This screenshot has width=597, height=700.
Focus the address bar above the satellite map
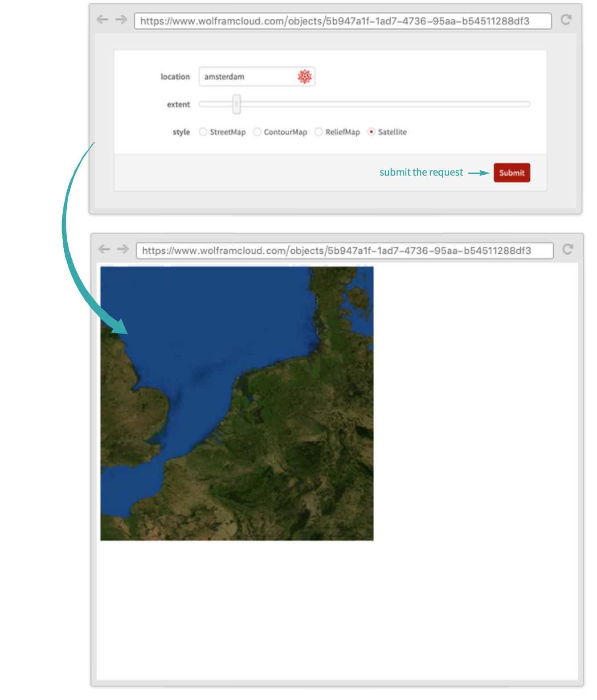(x=344, y=251)
